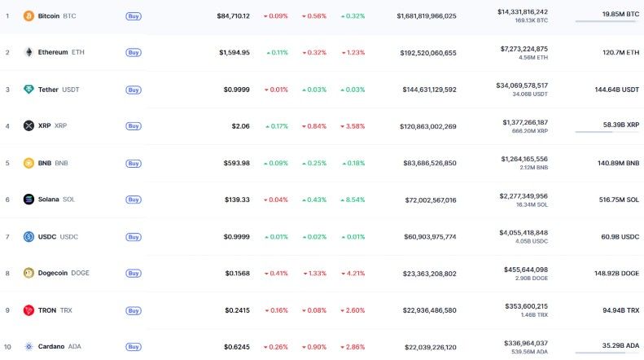The width and height of the screenshot is (644, 360).
Task: Click Bitcoin circulating supply progress bar
Action: point(607,21)
